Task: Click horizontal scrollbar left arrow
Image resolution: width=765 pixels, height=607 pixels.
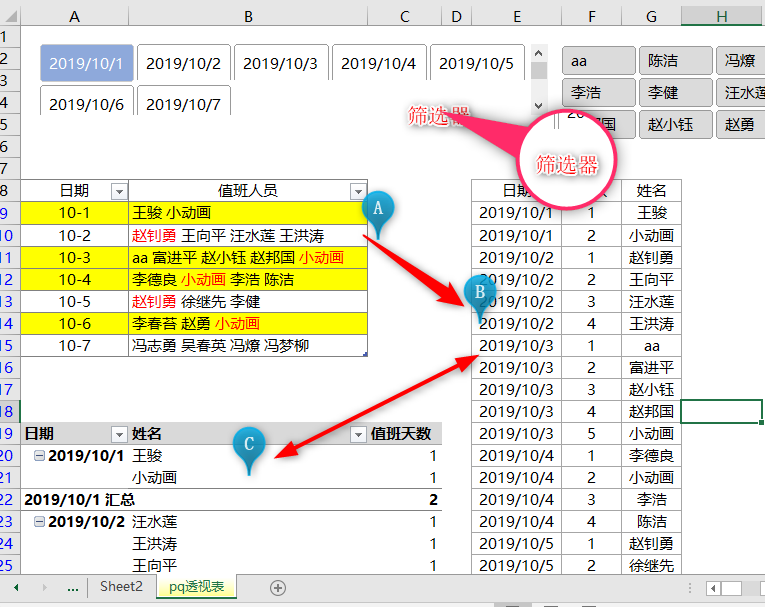Action: click(713, 588)
